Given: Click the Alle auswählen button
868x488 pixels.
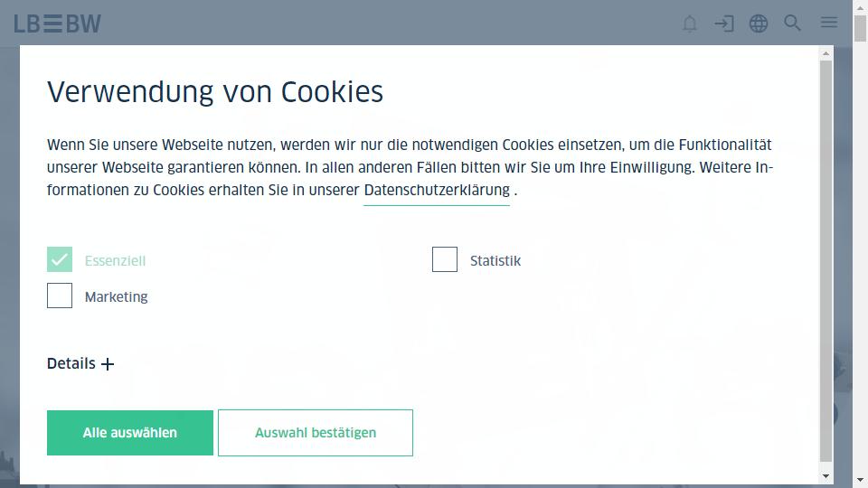Looking at the screenshot, I should coord(130,433).
